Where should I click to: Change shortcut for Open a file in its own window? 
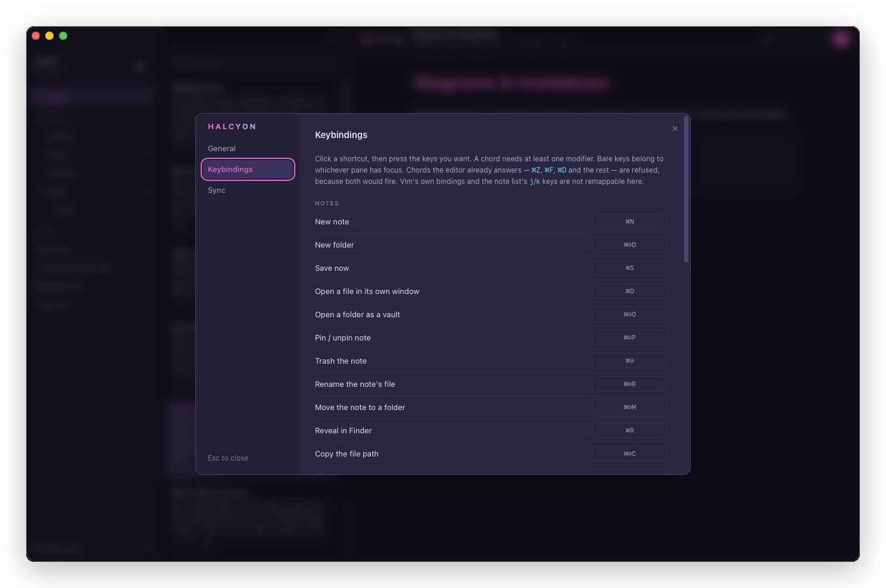pos(629,291)
